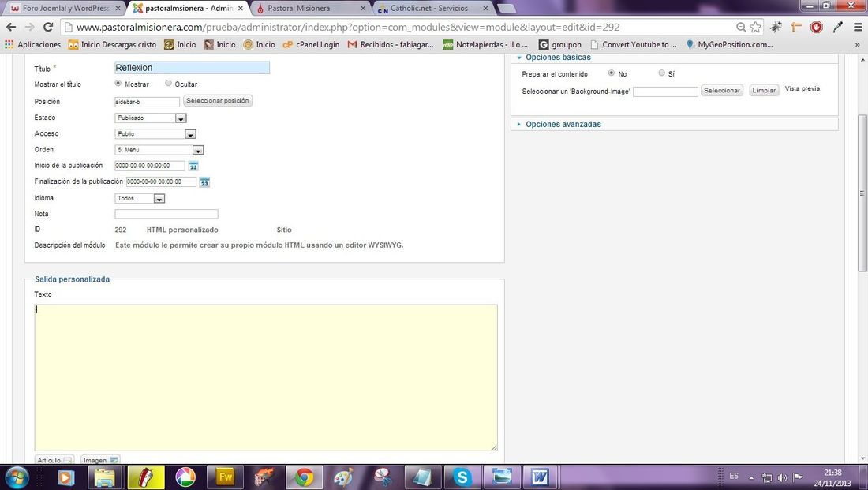
Task: Click the Artículo editor button
Action: tap(54, 460)
